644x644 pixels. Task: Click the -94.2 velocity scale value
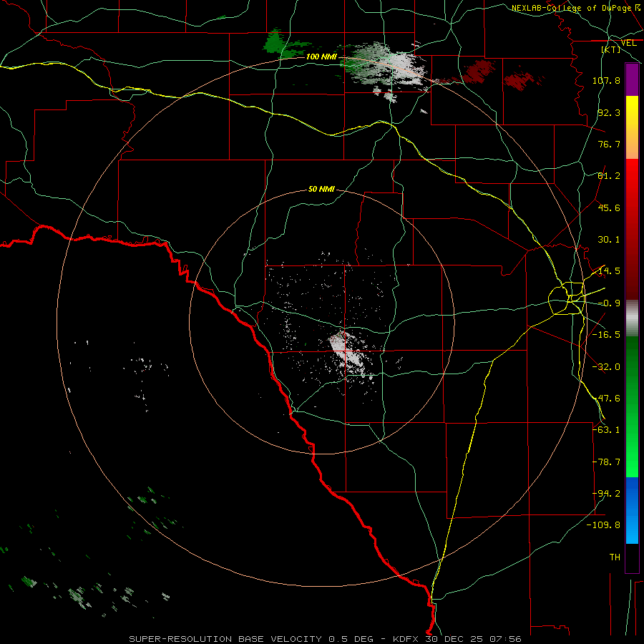point(606,494)
